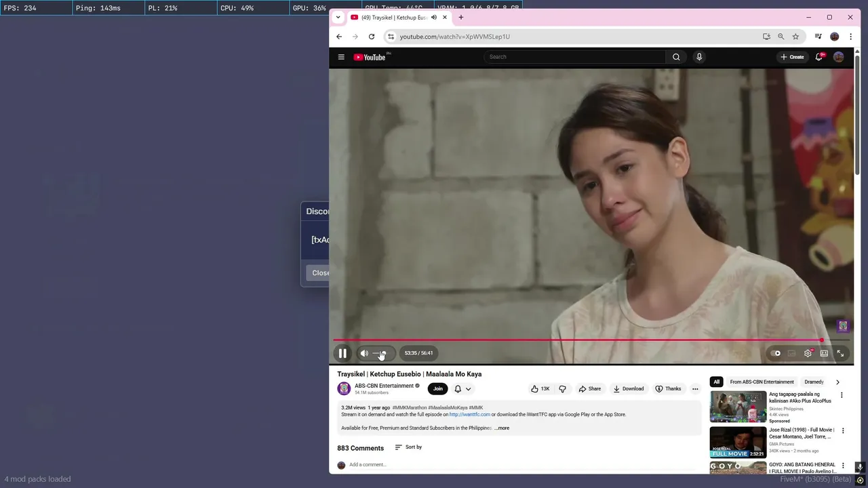Screen dimensions: 868x488
Task: Click the Join membership button
Action: pyautogui.click(x=438, y=388)
